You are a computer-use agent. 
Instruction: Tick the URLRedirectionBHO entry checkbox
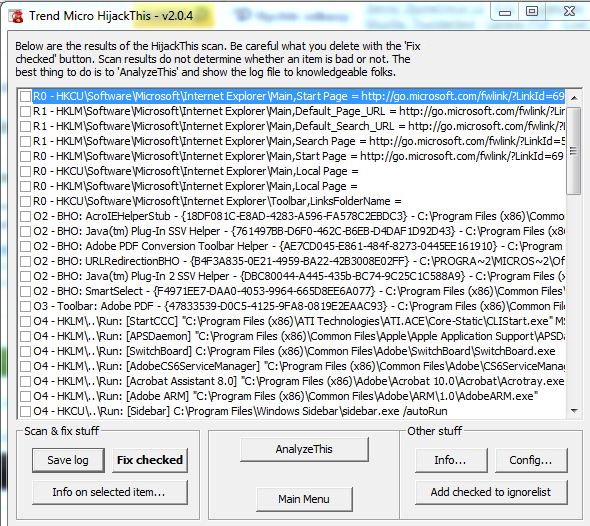click(x=25, y=261)
